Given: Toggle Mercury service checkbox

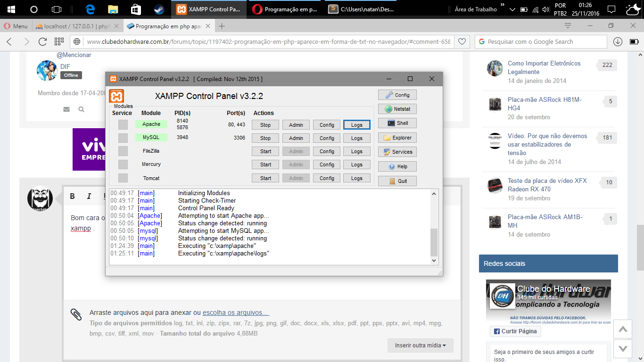Looking at the screenshot, I should point(123,164).
